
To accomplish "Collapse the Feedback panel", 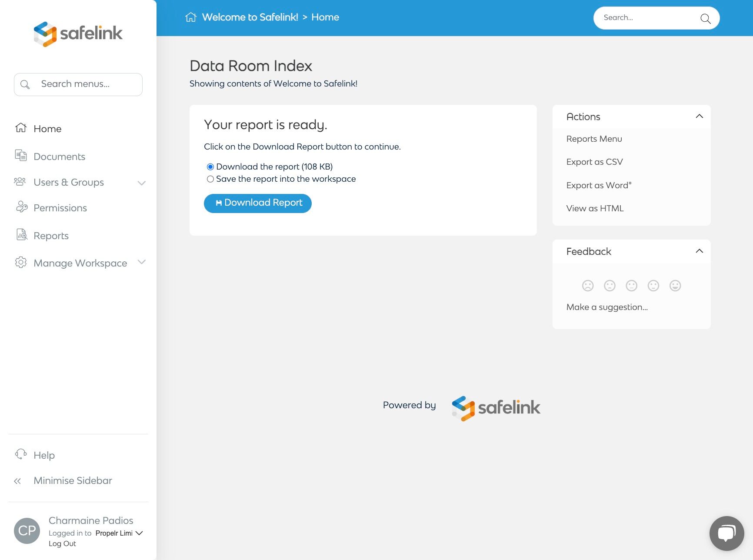I will tap(699, 251).
